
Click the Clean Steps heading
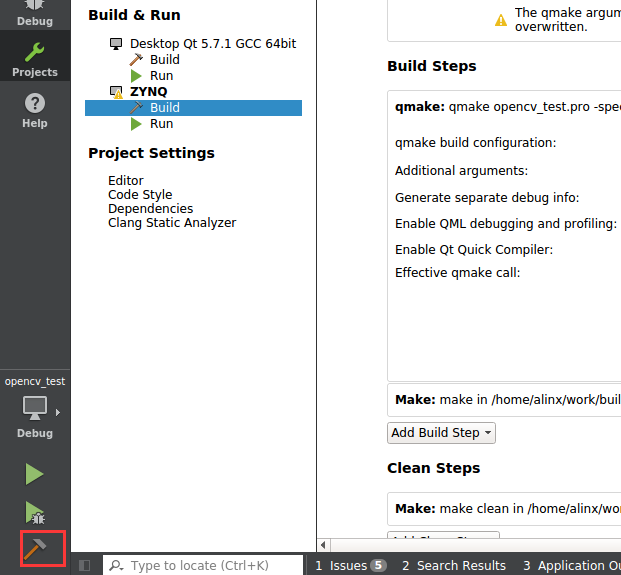(x=434, y=468)
